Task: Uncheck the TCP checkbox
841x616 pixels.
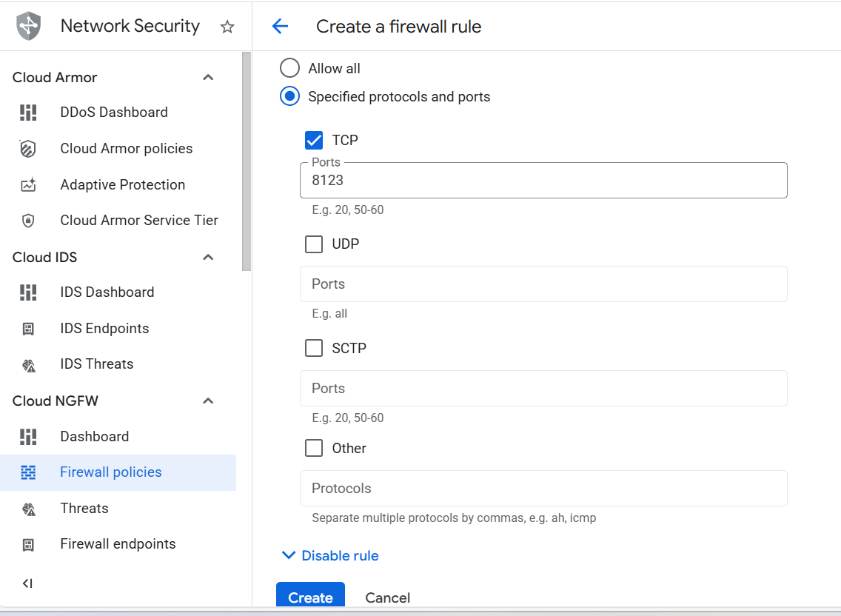Action: click(x=314, y=140)
